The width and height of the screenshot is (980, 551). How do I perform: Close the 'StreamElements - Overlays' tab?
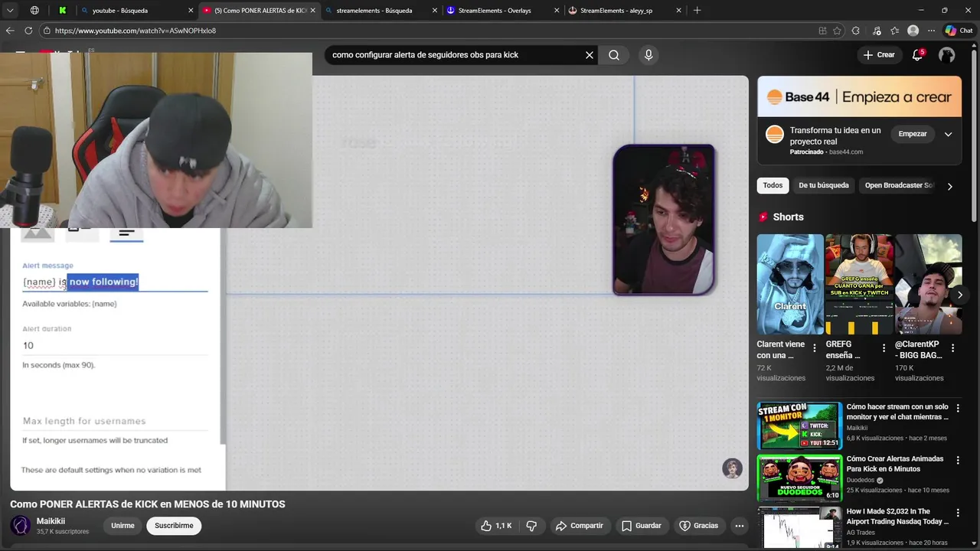557,11
